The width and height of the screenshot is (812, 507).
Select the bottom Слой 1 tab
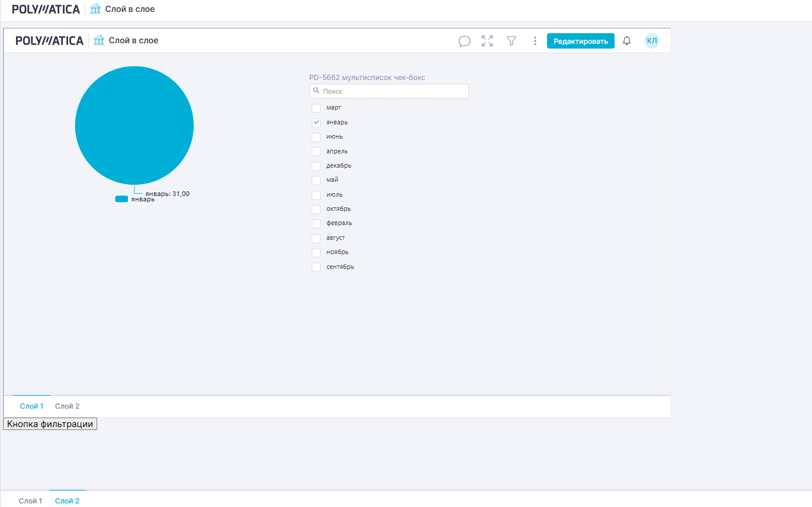(30, 501)
